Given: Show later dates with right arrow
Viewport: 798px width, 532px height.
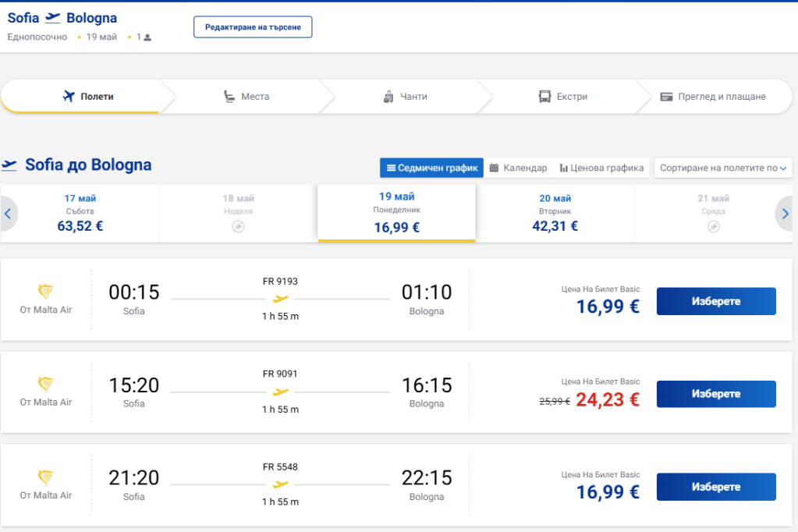Looking at the screenshot, I should coord(786,214).
